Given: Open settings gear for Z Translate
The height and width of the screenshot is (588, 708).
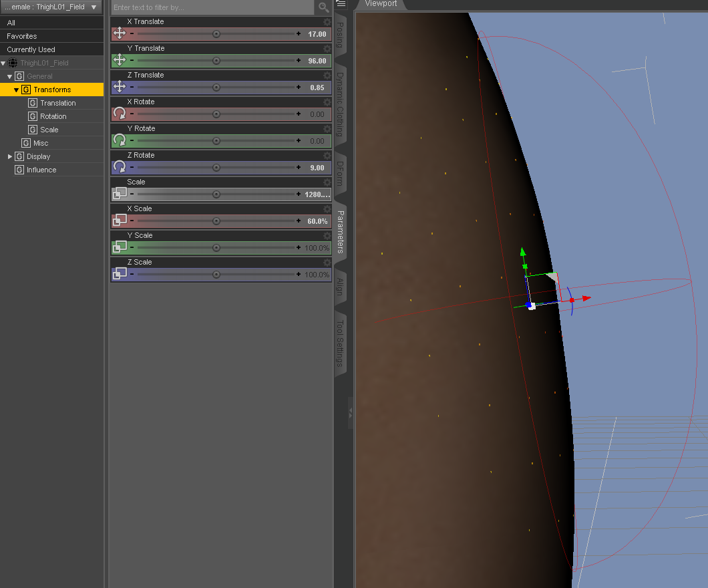Looking at the screenshot, I should [327, 75].
